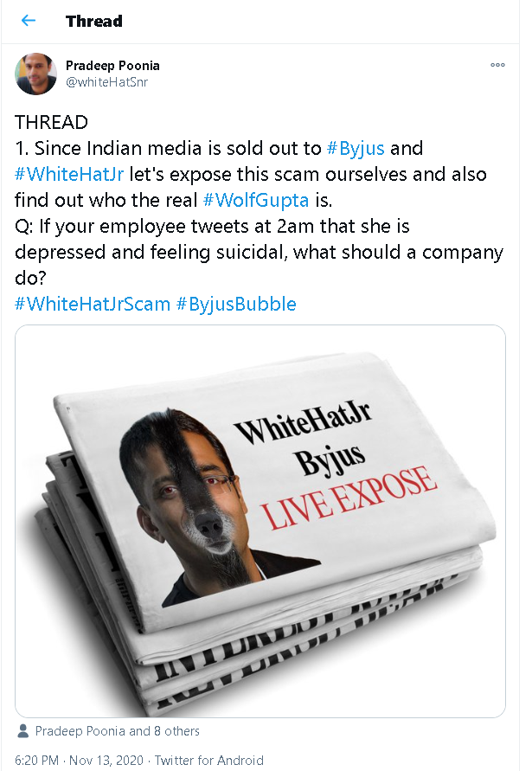Screen dimensions: 532x771
Task: Go back using the left arrow icon
Action: (x=29, y=21)
